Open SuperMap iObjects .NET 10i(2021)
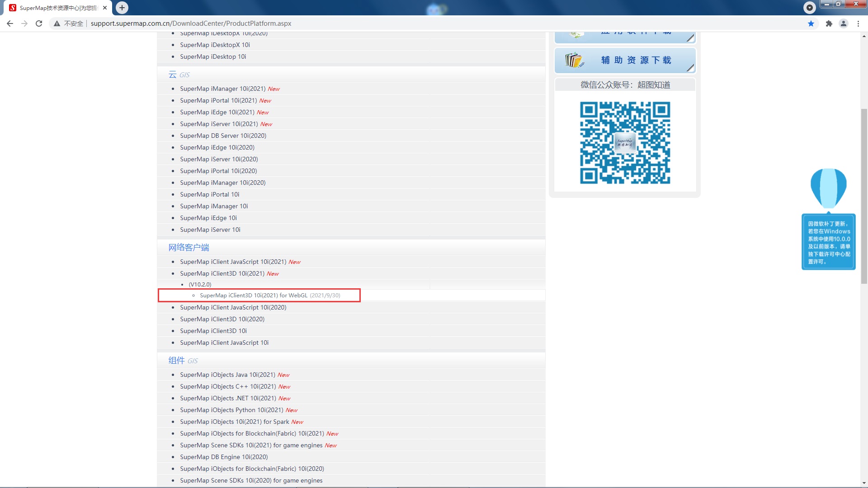868x488 pixels. (228, 398)
